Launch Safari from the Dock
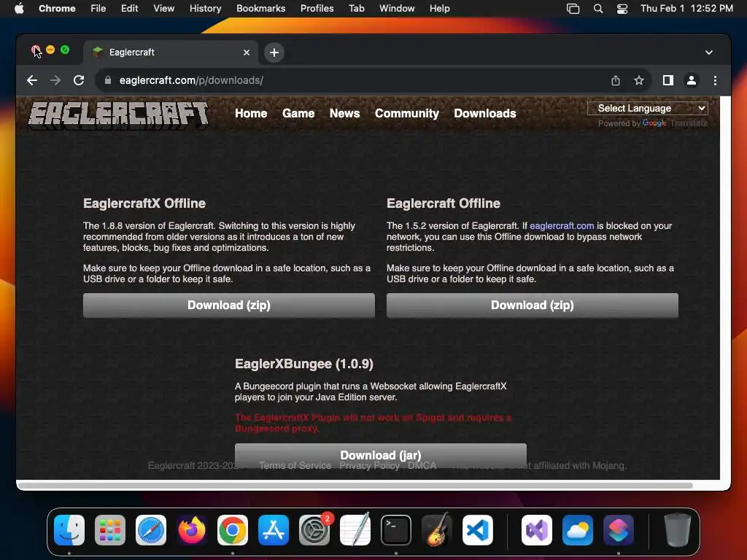Image resolution: width=747 pixels, height=560 pixels. coord(151,530)
